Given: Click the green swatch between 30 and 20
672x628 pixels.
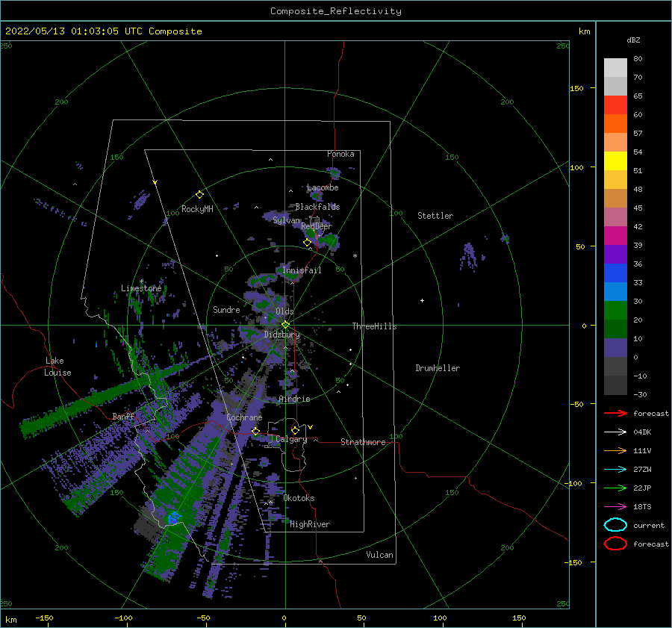Looking at the screenshot, I should pyautogui.click(x=615, y=311).
